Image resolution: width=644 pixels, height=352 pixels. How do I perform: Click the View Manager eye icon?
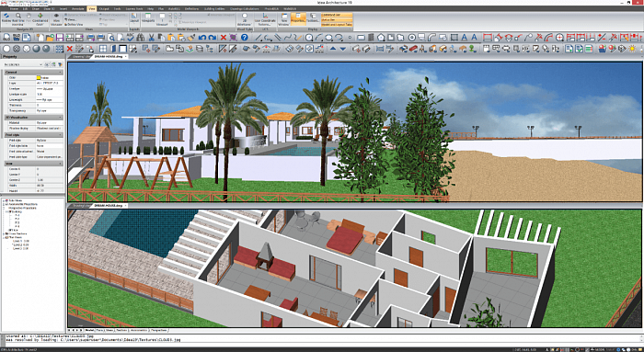tap(56, 19)
